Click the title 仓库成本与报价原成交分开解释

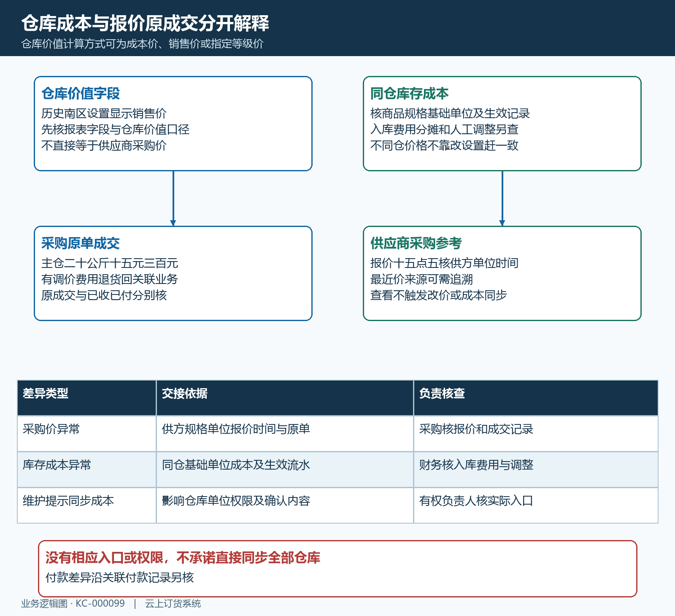click(145, 23)
